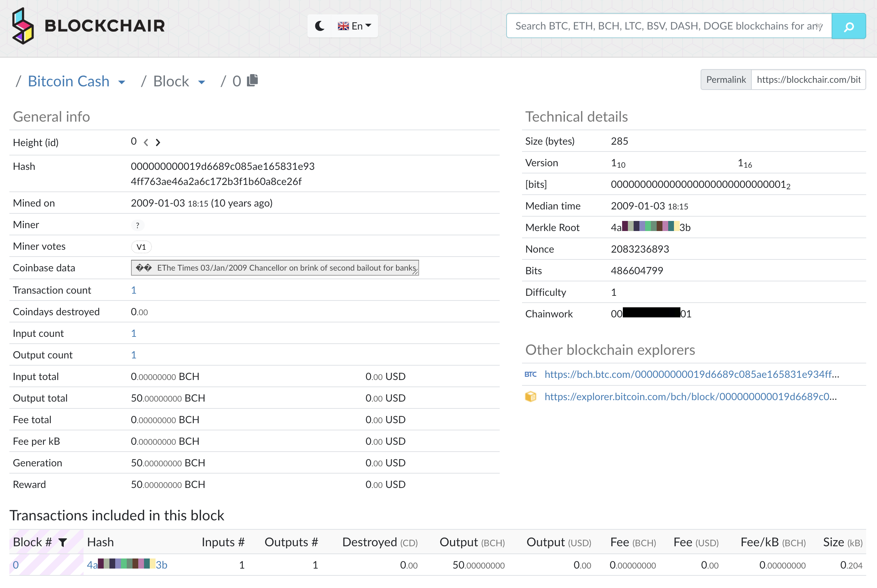This screenshot has width=877, height=588.
Task: Click the BLOCKCHAIR wordmark
Action: coord(104,26)
